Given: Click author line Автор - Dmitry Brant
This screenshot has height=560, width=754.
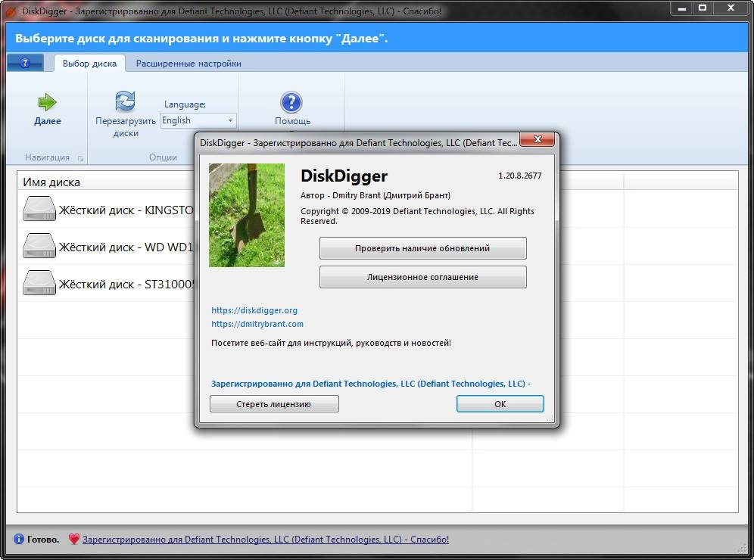Looking at the screenshot, I should [x=375, y=195].
